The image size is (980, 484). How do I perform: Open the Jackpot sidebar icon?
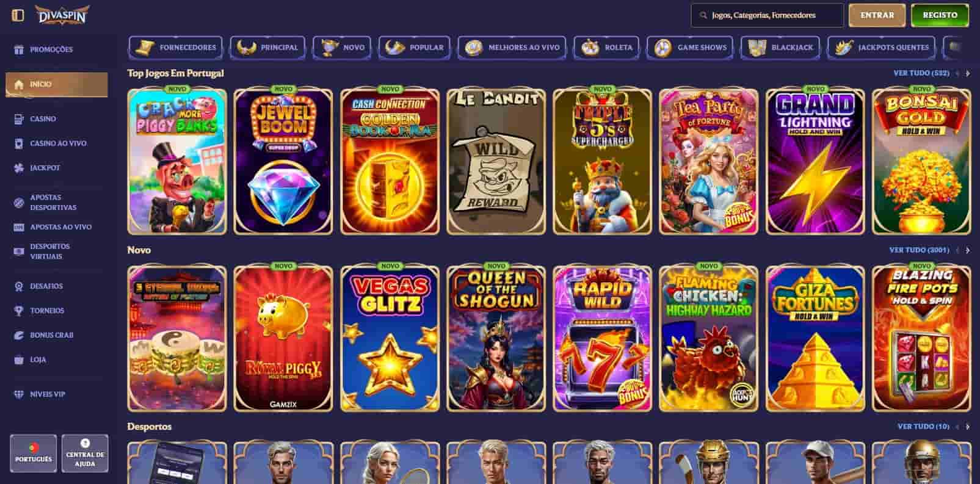pos(19,168)
